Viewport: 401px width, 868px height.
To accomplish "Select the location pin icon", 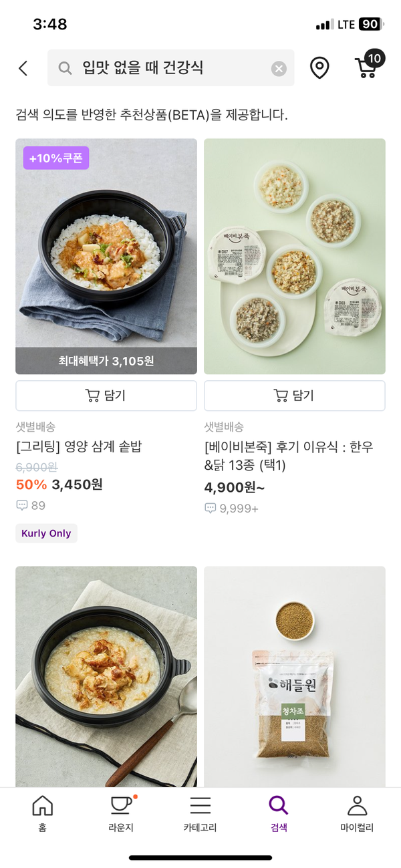I will (x=319, y=67).
